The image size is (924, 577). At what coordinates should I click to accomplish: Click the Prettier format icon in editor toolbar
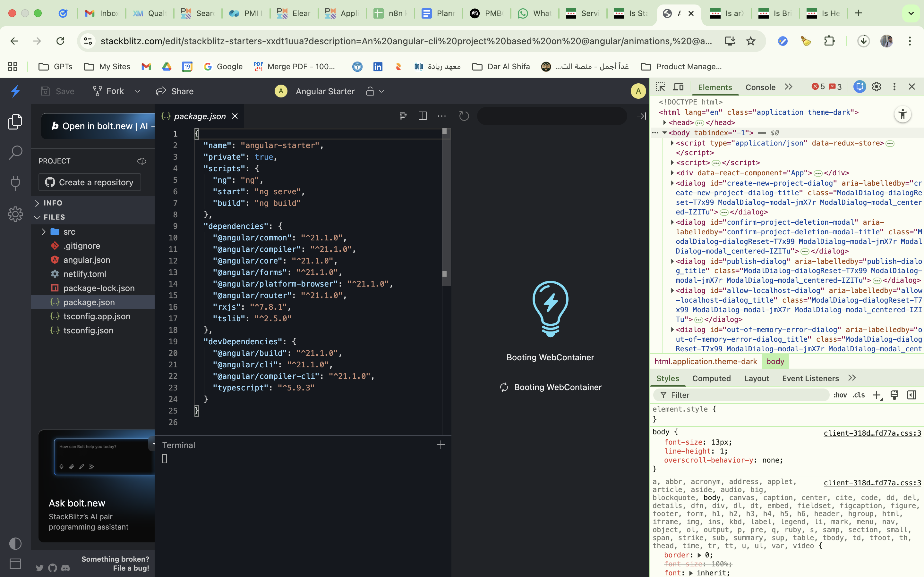pos(403,116)
